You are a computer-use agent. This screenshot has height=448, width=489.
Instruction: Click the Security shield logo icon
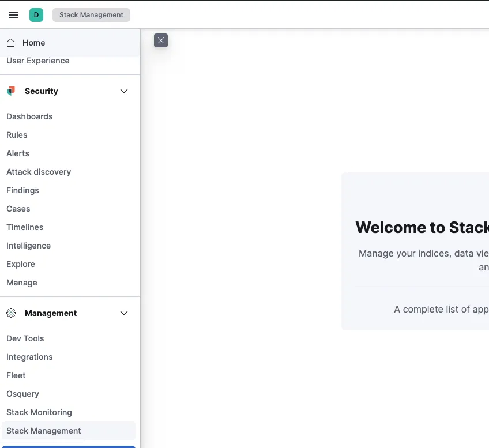click(11, 91)
